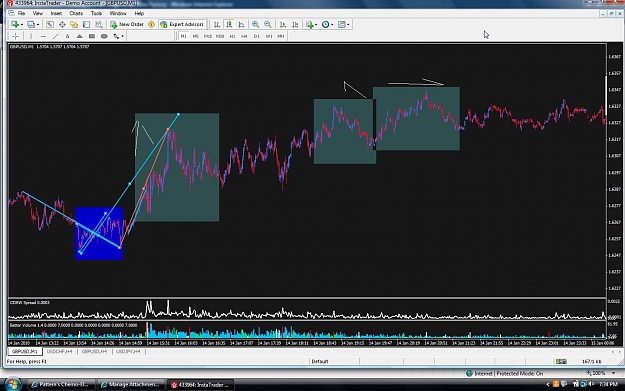Show hidden system tray icons arrow
The image size is (625, 391).
click(x=548, y=385)
